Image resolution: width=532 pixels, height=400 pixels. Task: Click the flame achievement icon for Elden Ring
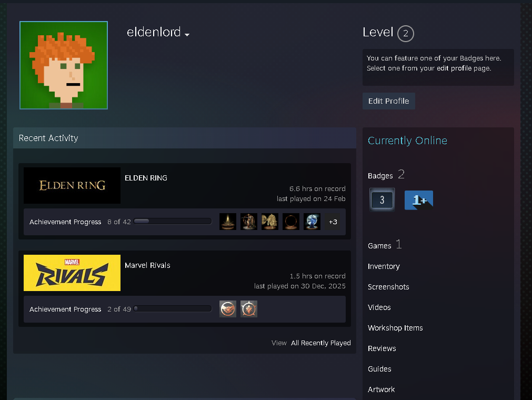[228, 222]
